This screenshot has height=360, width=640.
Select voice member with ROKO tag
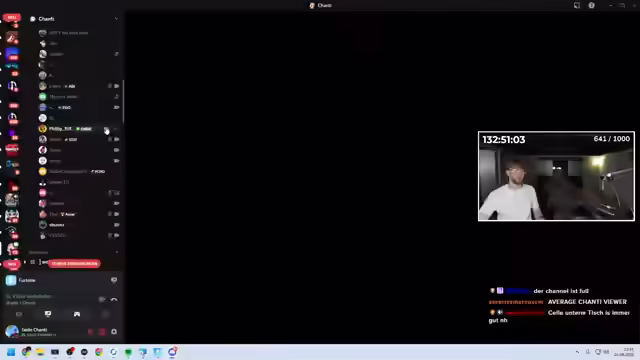[80, 171]
